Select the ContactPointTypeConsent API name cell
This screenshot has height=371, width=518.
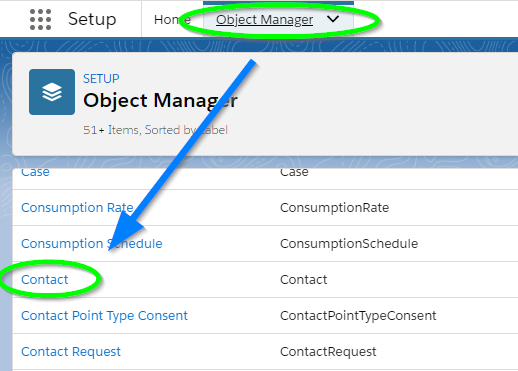coord(358,316)
